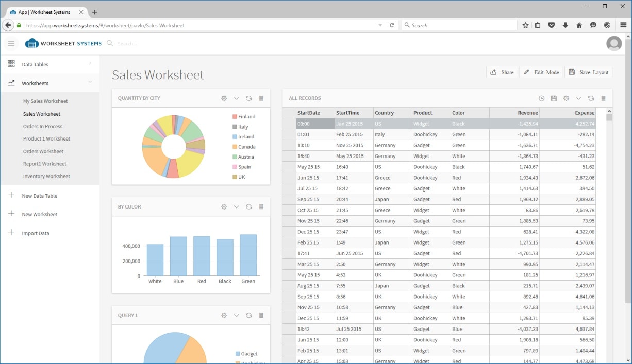Toggle the hamburger sidebar menu
The height and width of the screenshot is (364, 632).
11,44
